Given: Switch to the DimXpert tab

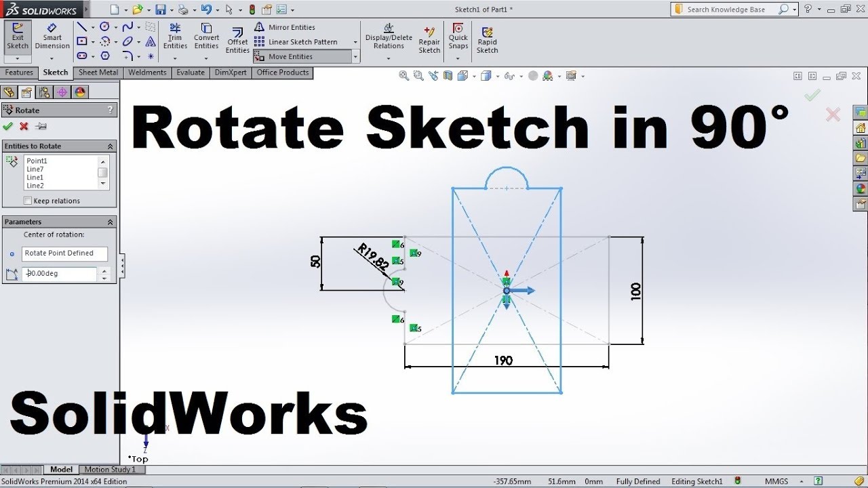Looking at the screenshot, I should tap(231, 73).
